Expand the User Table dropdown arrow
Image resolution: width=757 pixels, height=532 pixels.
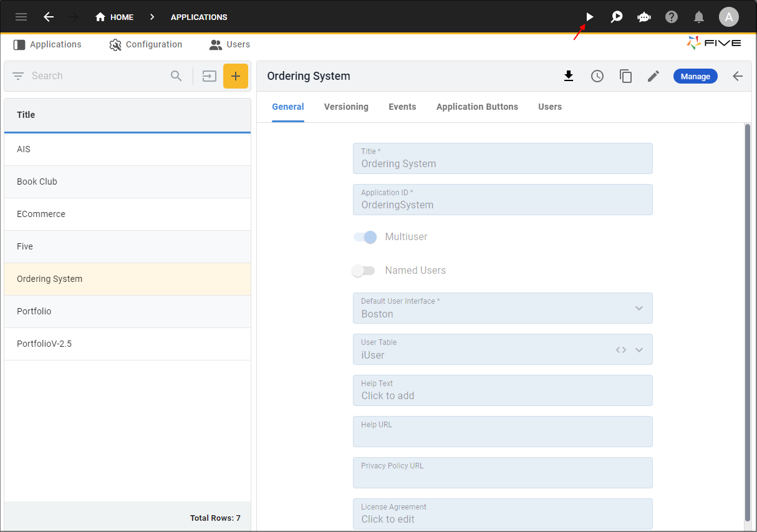pos(639,350)
